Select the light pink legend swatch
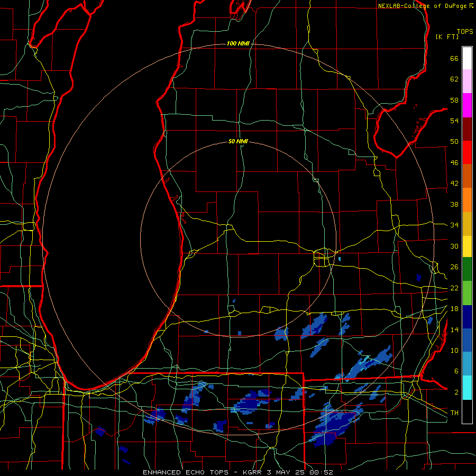Image resolution: width=476 pixels, height=476 pixels. pos(467,81)
